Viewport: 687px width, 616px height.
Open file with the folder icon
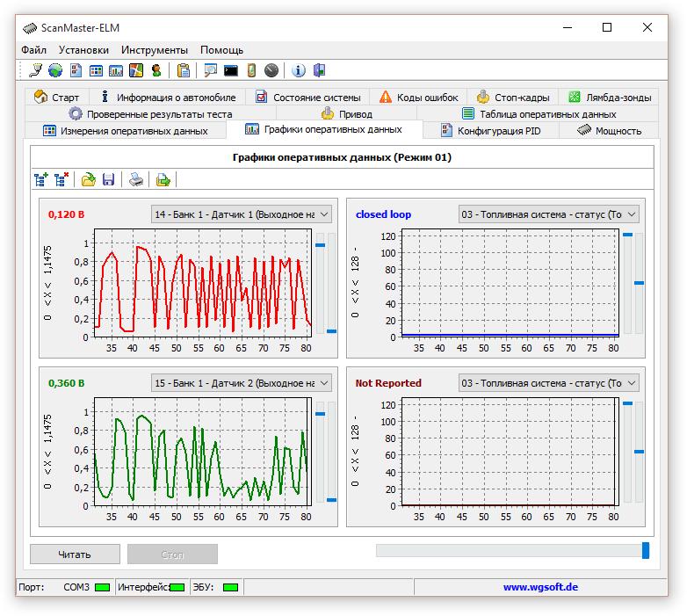89,180
